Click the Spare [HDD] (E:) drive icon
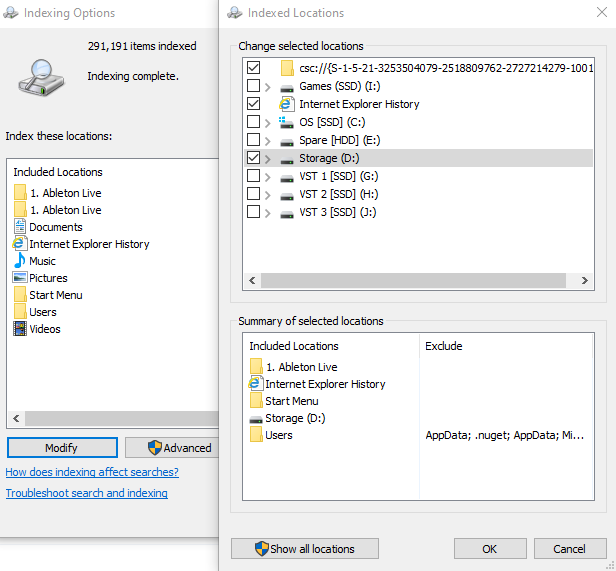 pos(287,143)
